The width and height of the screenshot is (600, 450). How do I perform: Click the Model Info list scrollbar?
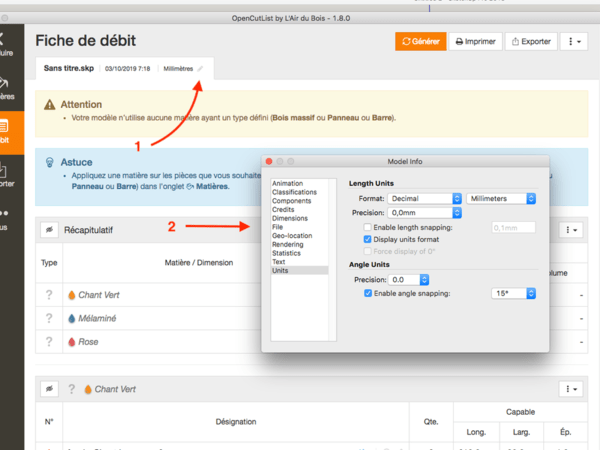pyautogui.click(x=333, y=259)
